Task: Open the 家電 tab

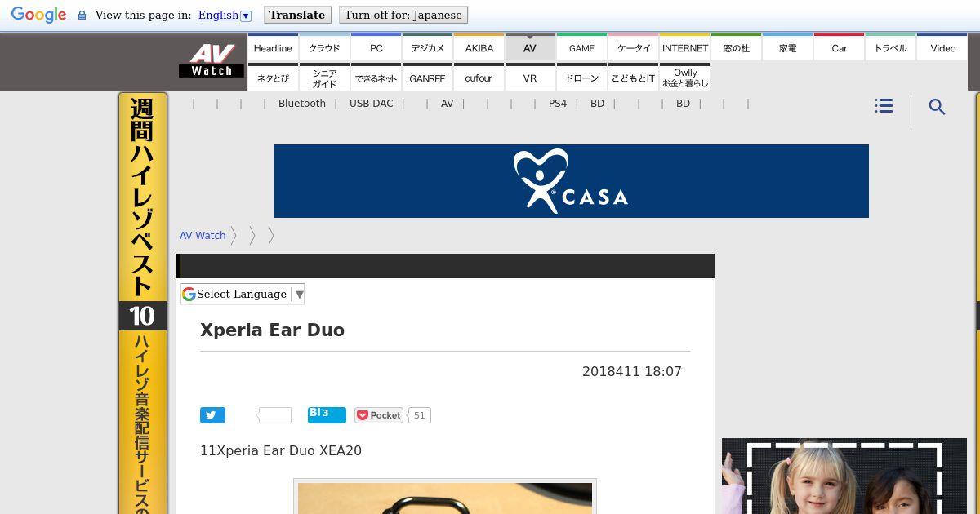Action: [x=788, y=47]
